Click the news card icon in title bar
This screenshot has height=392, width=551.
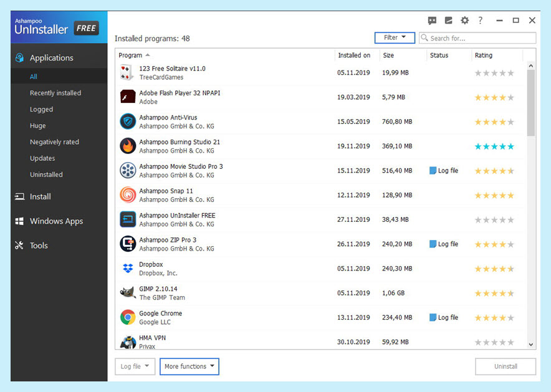point(448,21)
